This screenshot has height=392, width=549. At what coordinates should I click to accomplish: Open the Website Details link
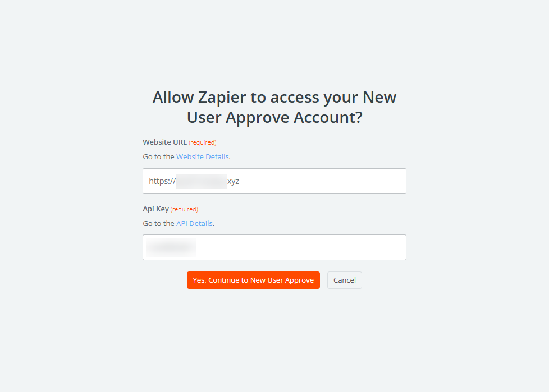pos(202,157)
